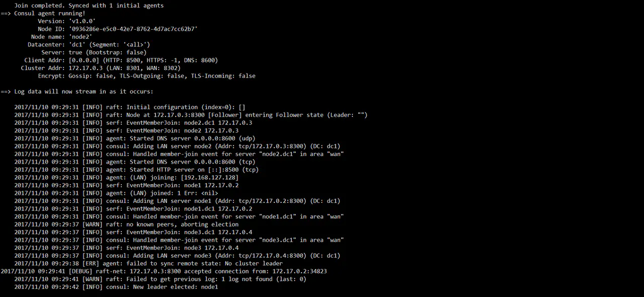
Task: Click 'New leader elected: node1' line
Action: (116, 287)
